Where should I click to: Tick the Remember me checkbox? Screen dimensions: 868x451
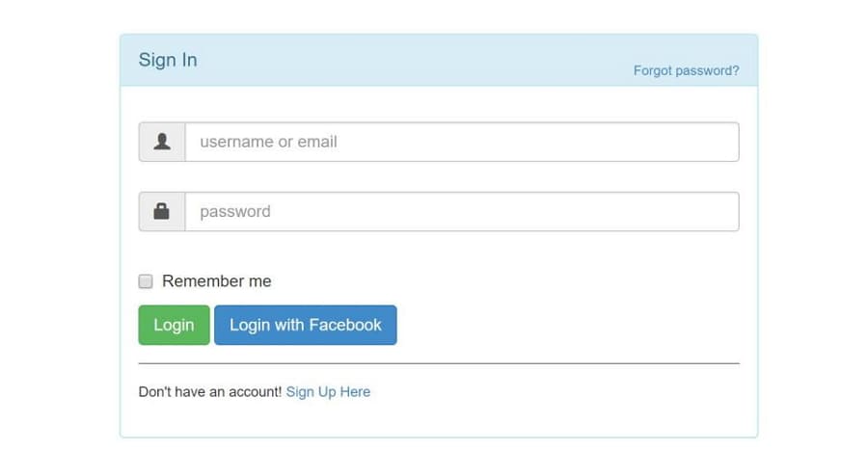146,281
